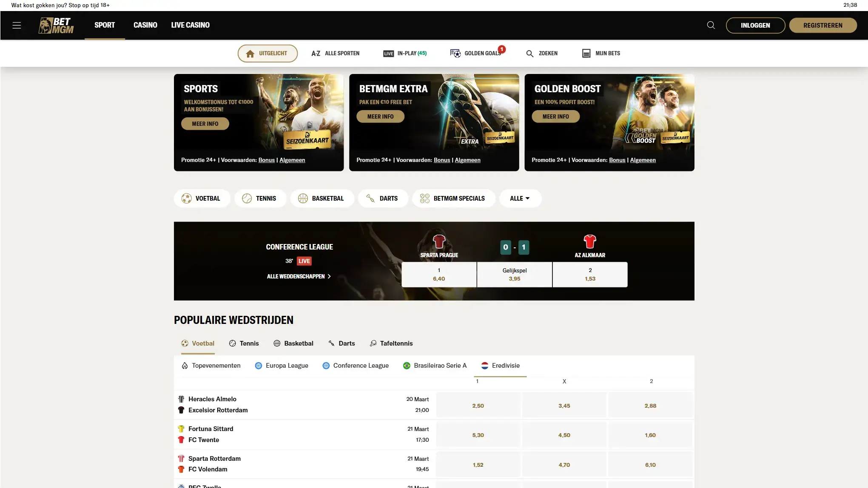Click the BetMGM lion logo

tap(56, 26)
